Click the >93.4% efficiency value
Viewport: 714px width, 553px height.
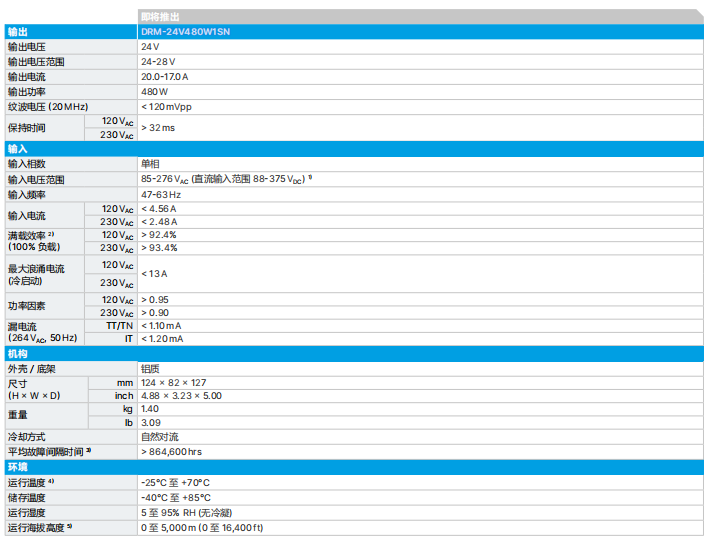pos(159,247)
